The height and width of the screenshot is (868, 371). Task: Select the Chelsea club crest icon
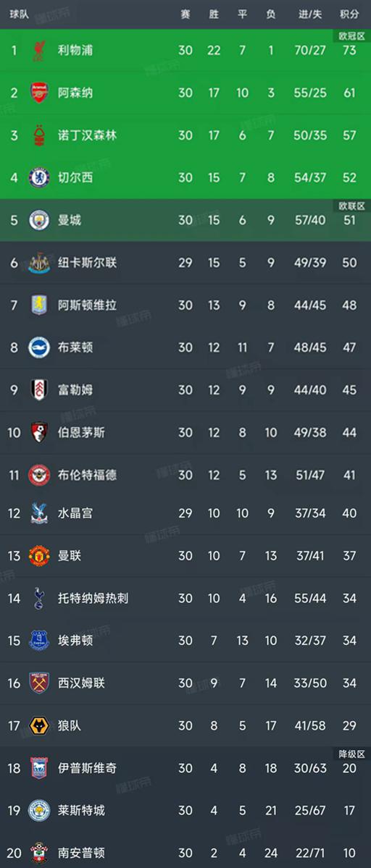(38, 177)
